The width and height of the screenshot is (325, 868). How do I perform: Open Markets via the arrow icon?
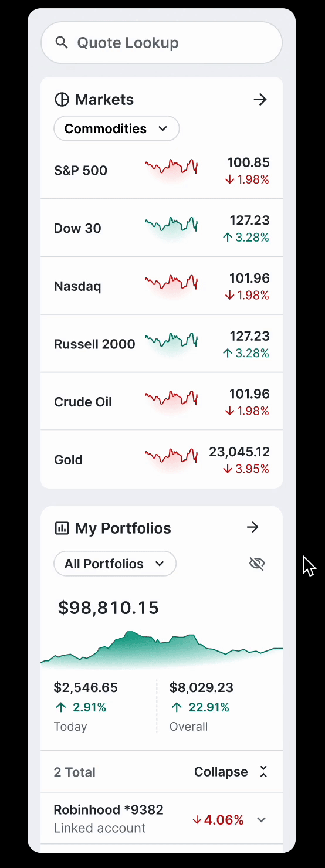click(x=260, y=100)
